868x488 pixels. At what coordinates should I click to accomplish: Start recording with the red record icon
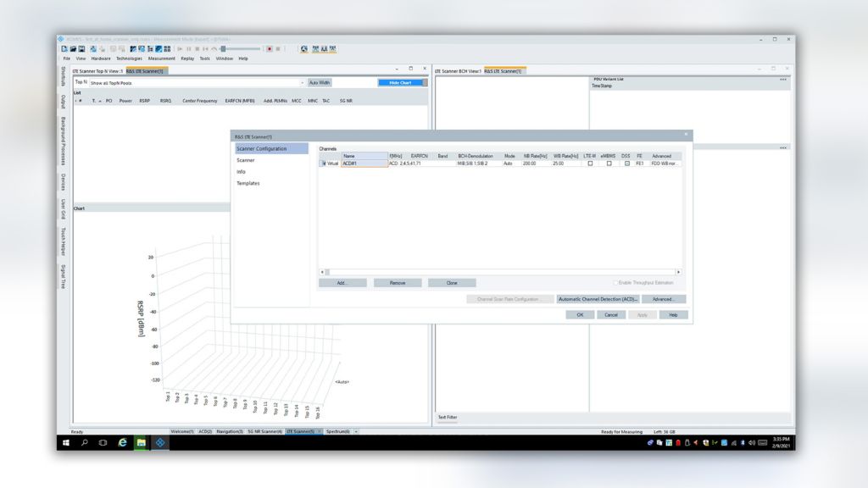(270, 49)
